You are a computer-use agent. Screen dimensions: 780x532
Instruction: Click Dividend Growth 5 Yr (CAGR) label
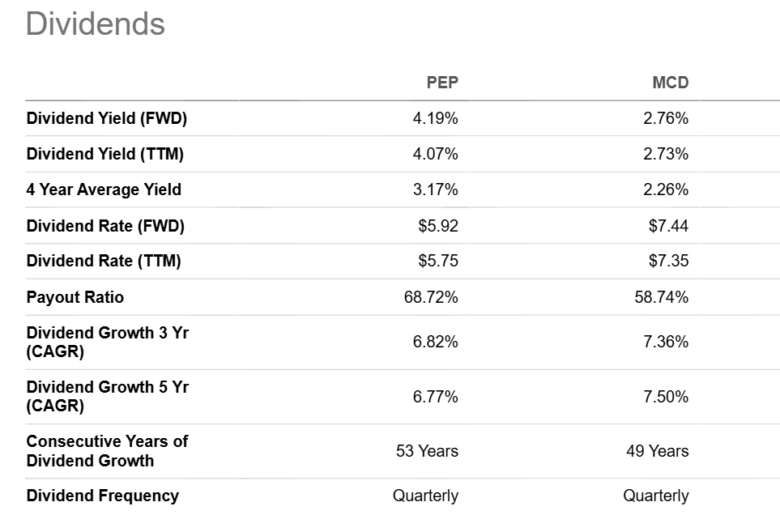108,396
